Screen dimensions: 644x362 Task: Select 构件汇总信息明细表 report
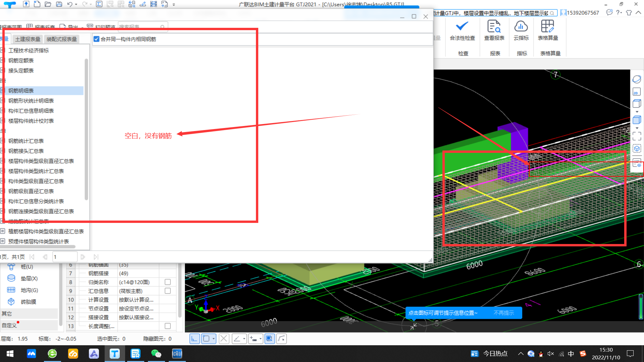click(31, 111)
